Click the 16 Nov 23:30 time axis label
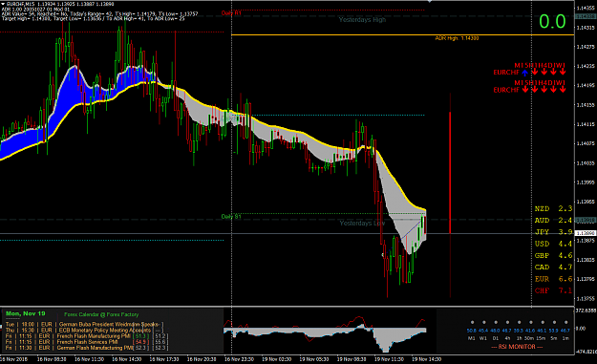Screen dimensions: 597x364 [x=239, y=359]
